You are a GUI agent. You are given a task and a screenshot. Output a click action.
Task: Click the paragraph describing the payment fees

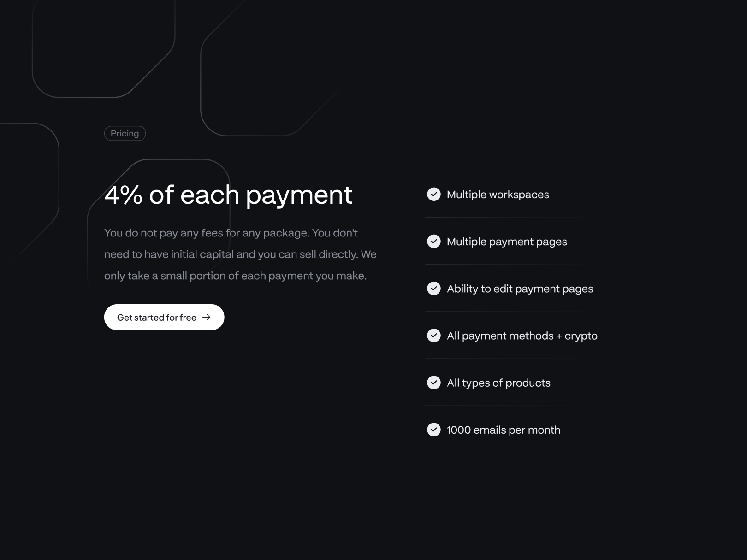coord(240,254)
